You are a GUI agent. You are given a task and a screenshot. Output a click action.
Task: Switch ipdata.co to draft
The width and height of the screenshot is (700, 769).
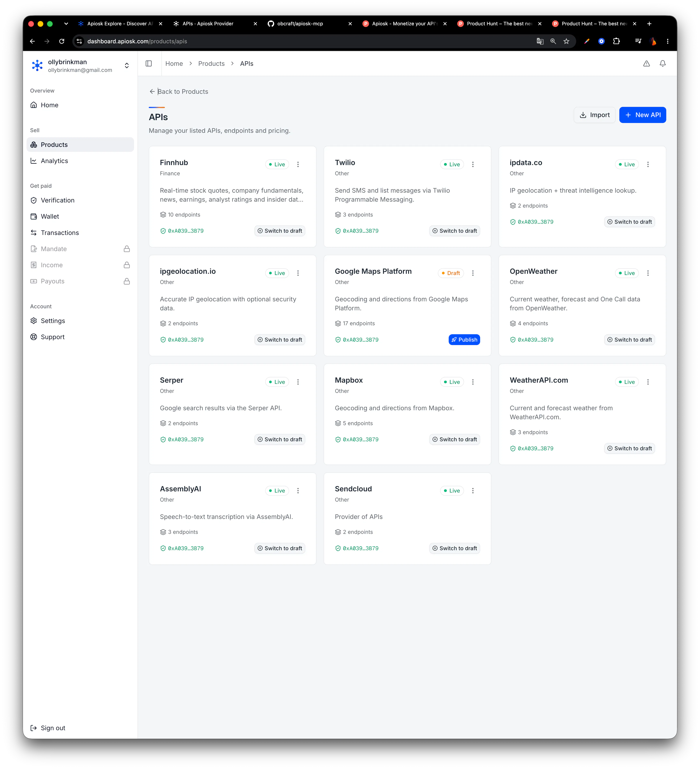coord(630,222)
